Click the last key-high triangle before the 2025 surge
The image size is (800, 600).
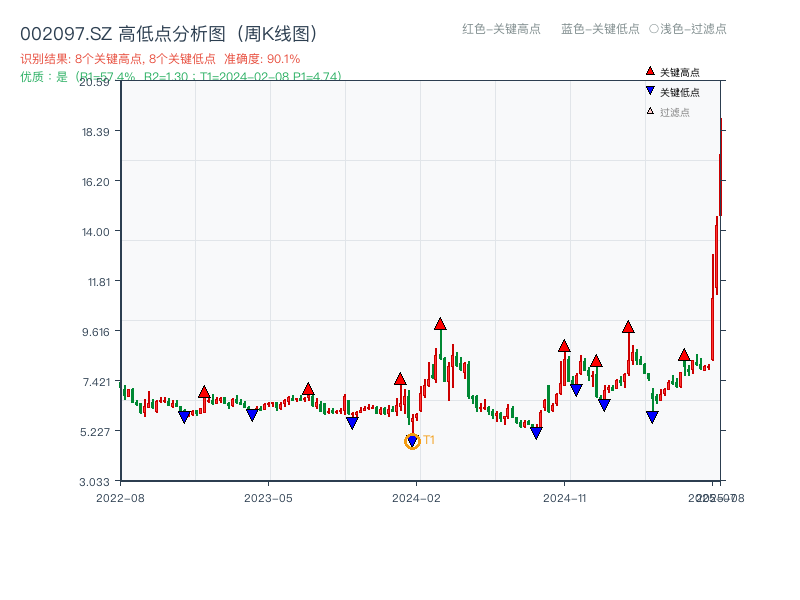(x=684, y=355)
